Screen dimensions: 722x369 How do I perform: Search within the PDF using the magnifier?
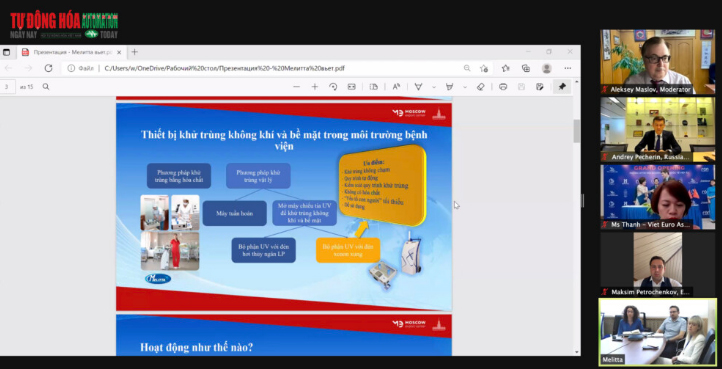pyautogui.click(x=46, y=87)
